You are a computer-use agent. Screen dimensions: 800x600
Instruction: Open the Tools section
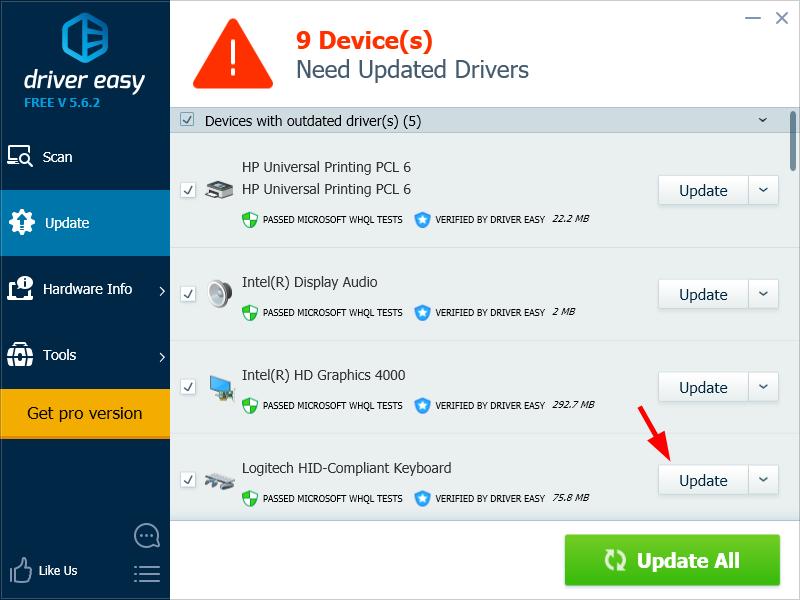pyautogui.click(x=85, y=355)
